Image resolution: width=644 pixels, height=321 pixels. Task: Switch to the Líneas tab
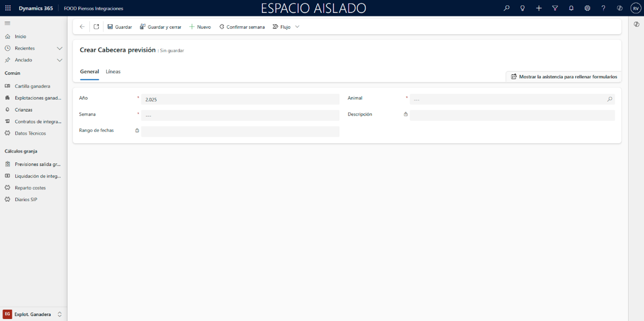(x=113, y=71)
